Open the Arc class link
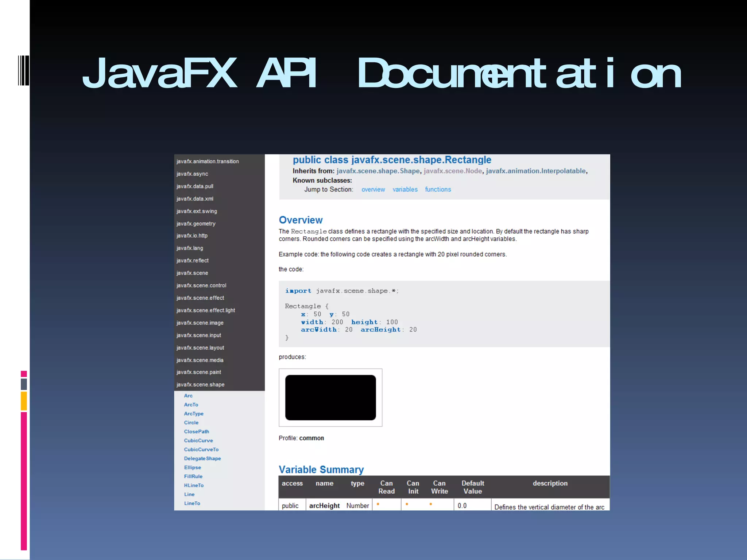This screenshot has height=560, width=747. (x=188, y=396)
